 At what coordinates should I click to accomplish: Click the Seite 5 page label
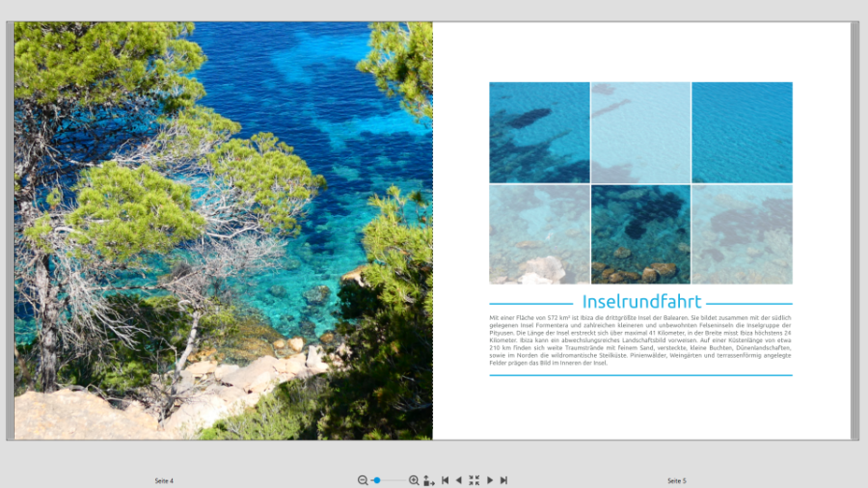[x=676, y=480]
